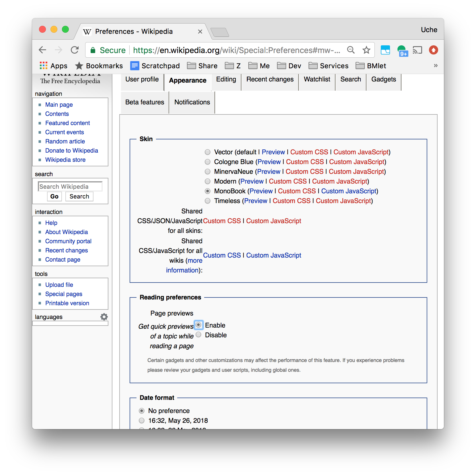The image size is (476, 475).
Task: Open the Beta features tab
Action: (145, 102)
